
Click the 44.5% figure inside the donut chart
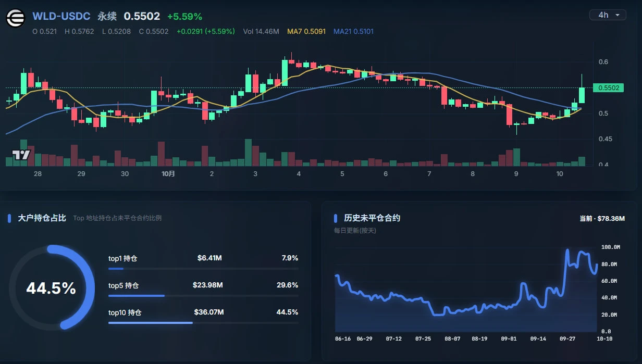click(x=51, y=288)
